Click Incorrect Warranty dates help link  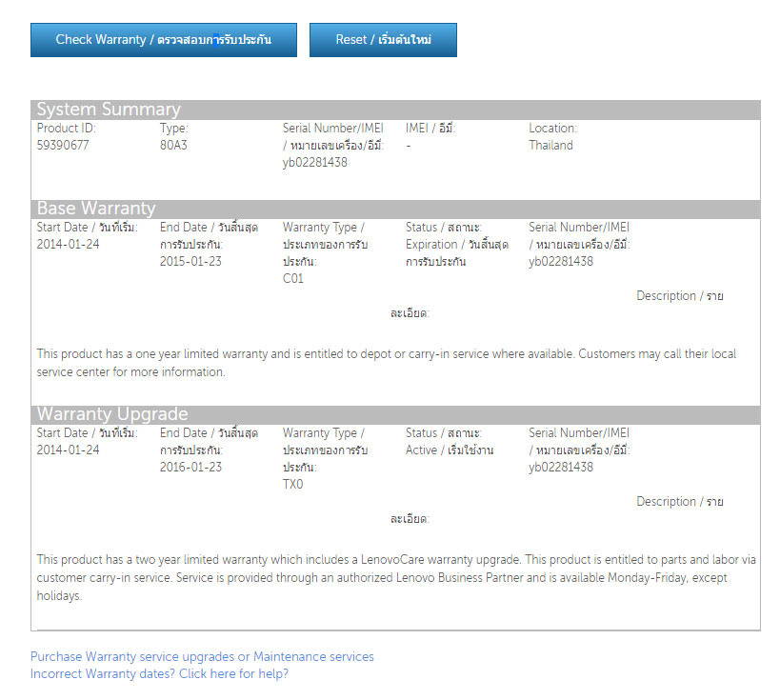pos(159,673)
